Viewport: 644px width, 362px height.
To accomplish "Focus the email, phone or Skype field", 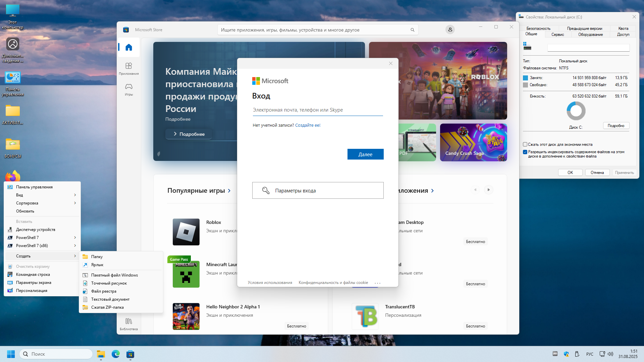I will pyautogui.click(x=318, y=110).
